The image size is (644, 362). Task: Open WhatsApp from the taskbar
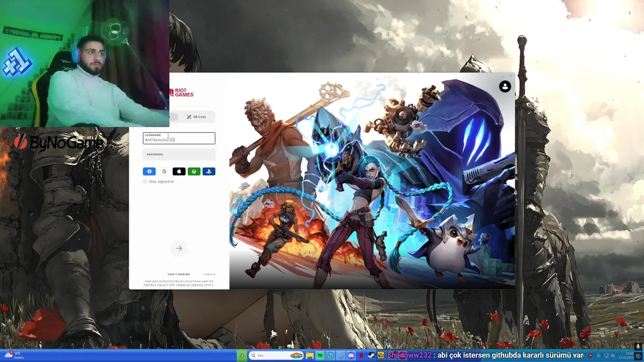(x=330, y=355)
